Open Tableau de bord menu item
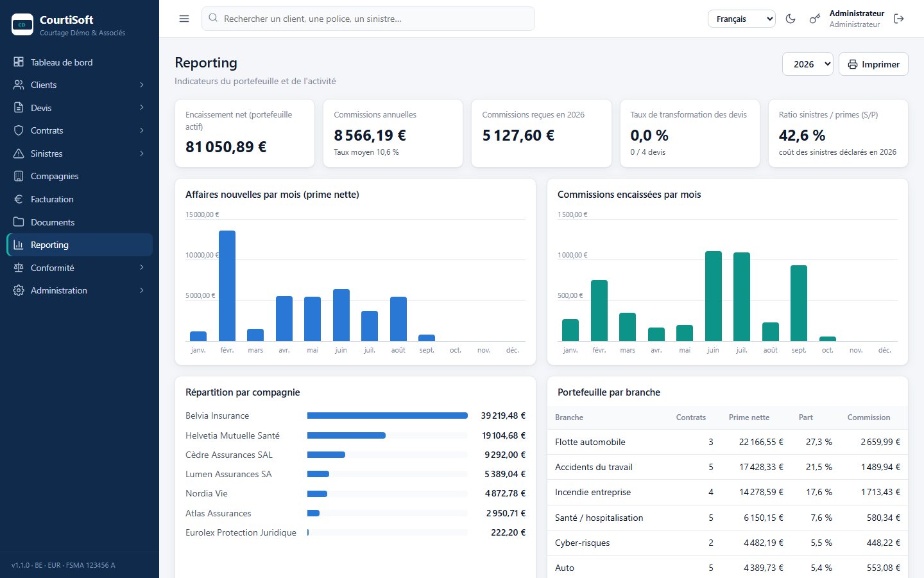The image size is (924, 578). (x=80, y=62)
